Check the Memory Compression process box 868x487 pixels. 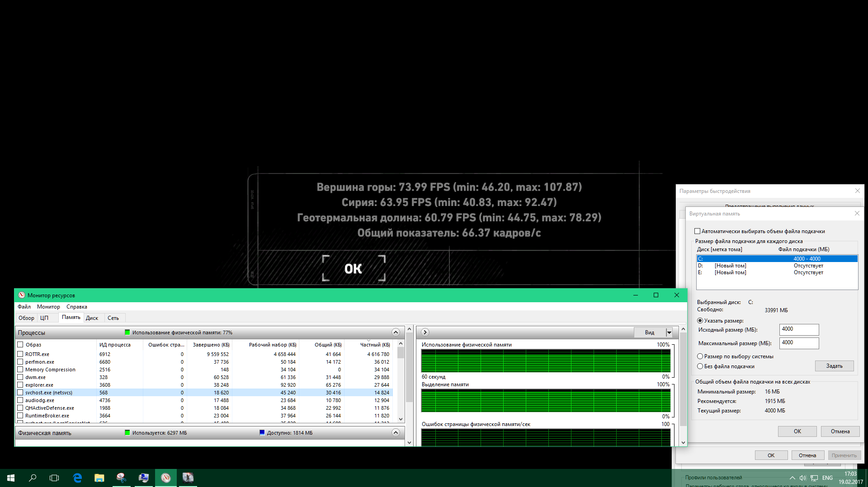tap(20, 370)
